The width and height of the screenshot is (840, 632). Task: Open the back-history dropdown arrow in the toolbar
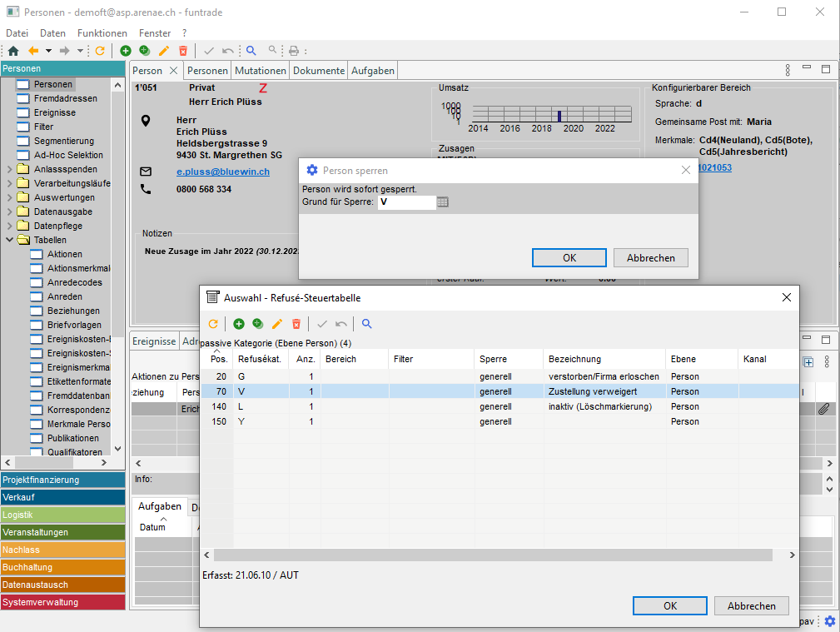coord(48,51)
